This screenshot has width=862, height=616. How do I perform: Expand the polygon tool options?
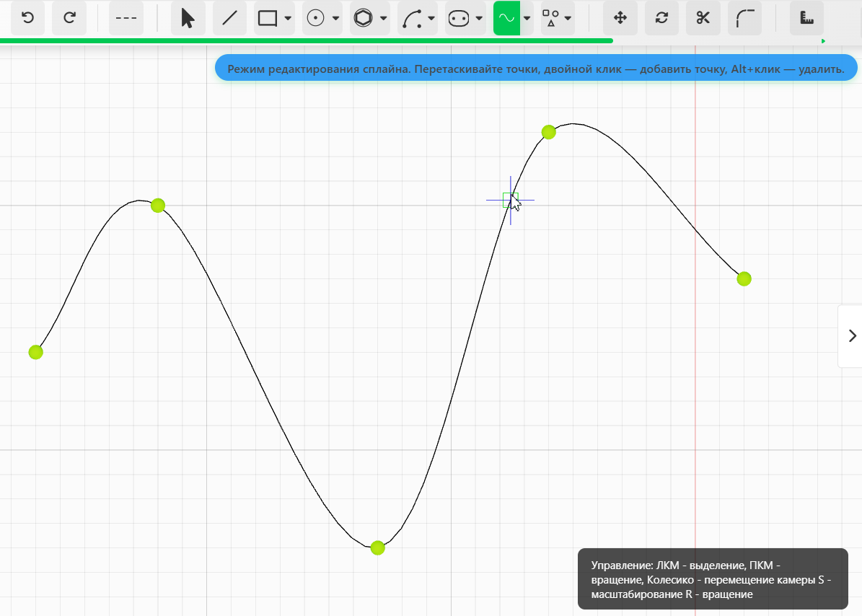[x=384, y=18]
